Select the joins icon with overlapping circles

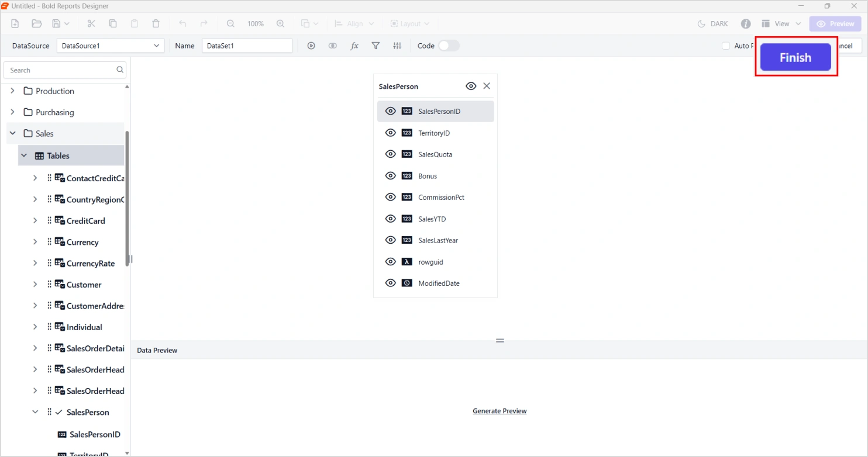click(x=332, y=46)
